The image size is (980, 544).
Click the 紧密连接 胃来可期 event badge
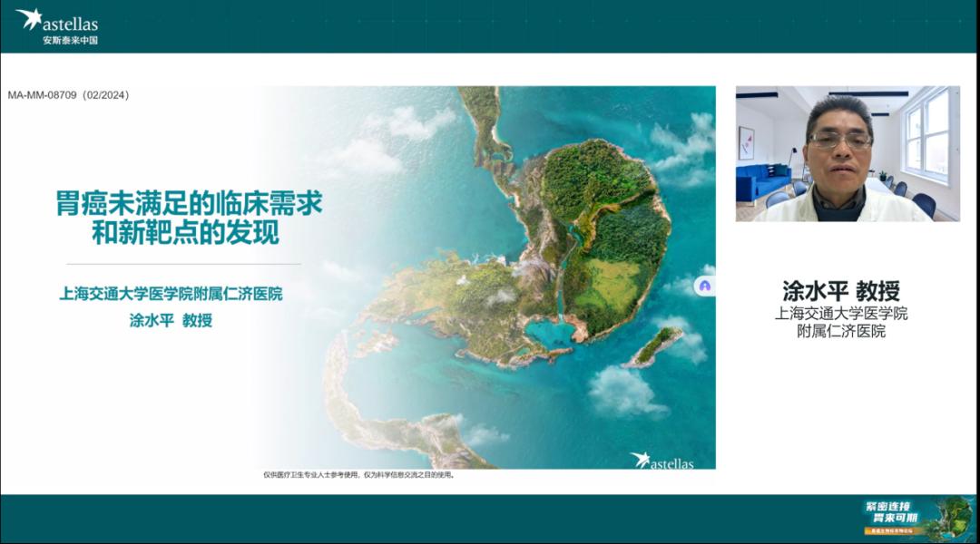(x=893, y=512)
